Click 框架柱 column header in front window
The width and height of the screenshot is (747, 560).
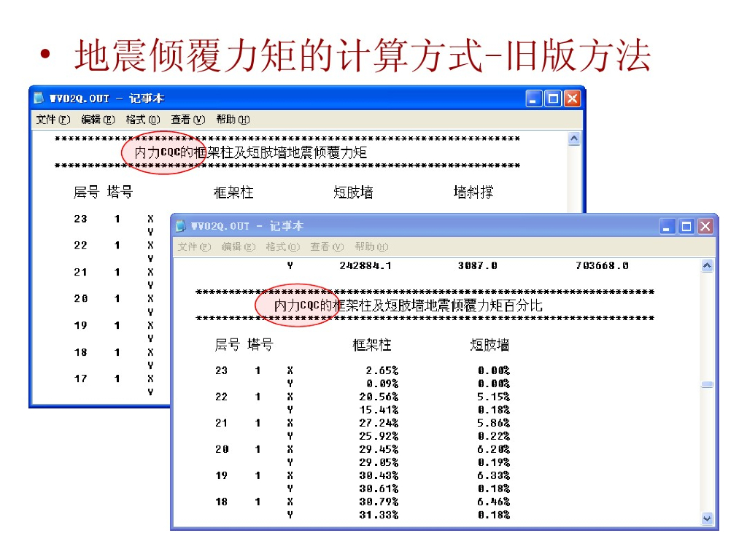click(x=371, y=345)
